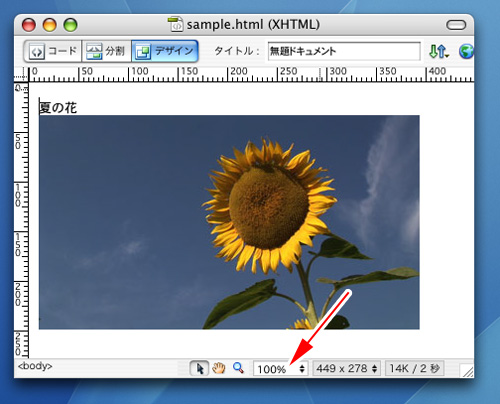The height and width of the screenshot is (404, 500).
Task: Click the Preview in Browser globe icon
Action: 466,51
